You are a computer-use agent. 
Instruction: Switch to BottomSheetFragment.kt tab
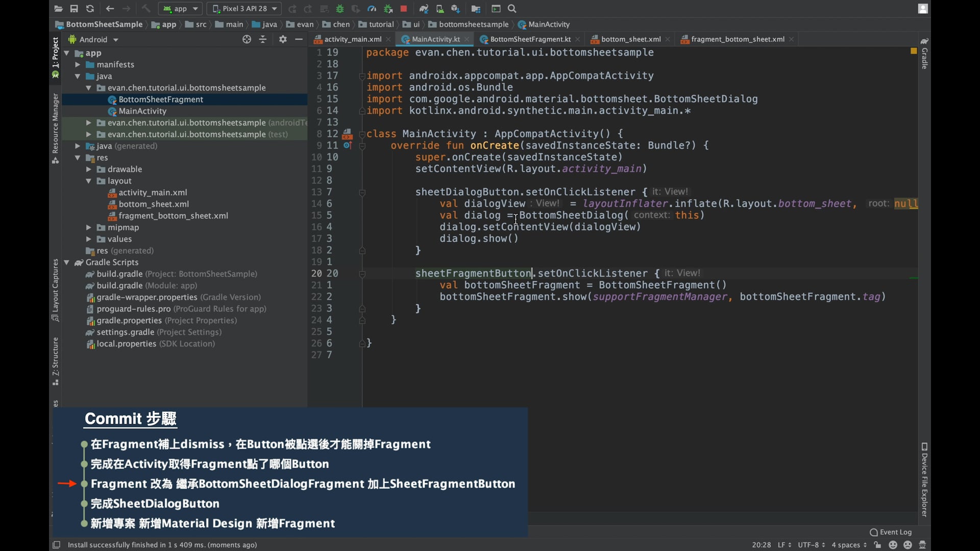click(530, 39)
